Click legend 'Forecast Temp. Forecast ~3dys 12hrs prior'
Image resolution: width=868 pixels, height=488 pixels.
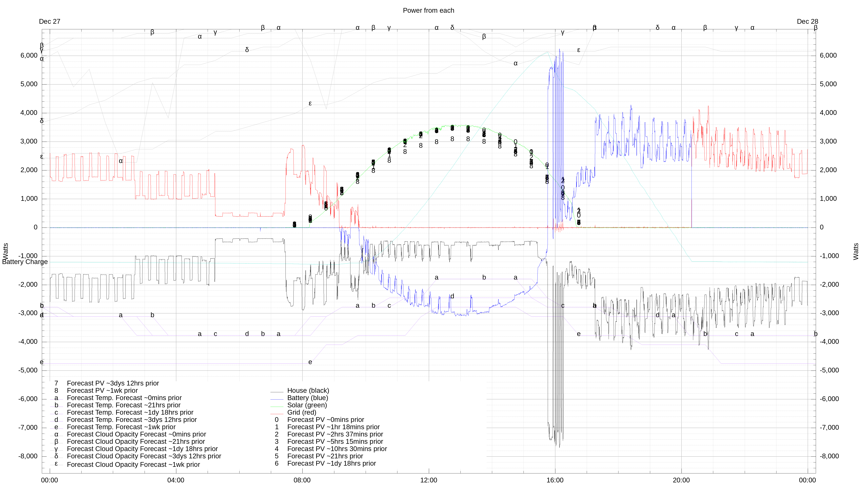click(123, 420)
